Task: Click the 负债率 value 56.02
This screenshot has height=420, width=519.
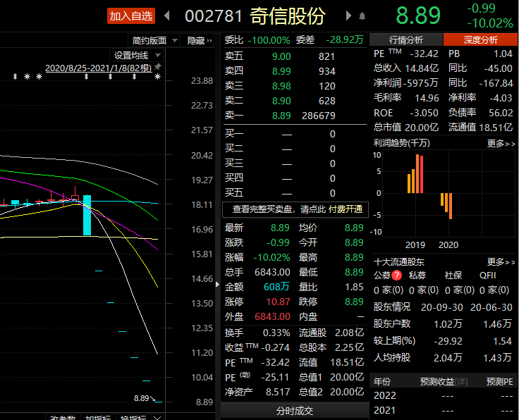Action: pos(501,113)
